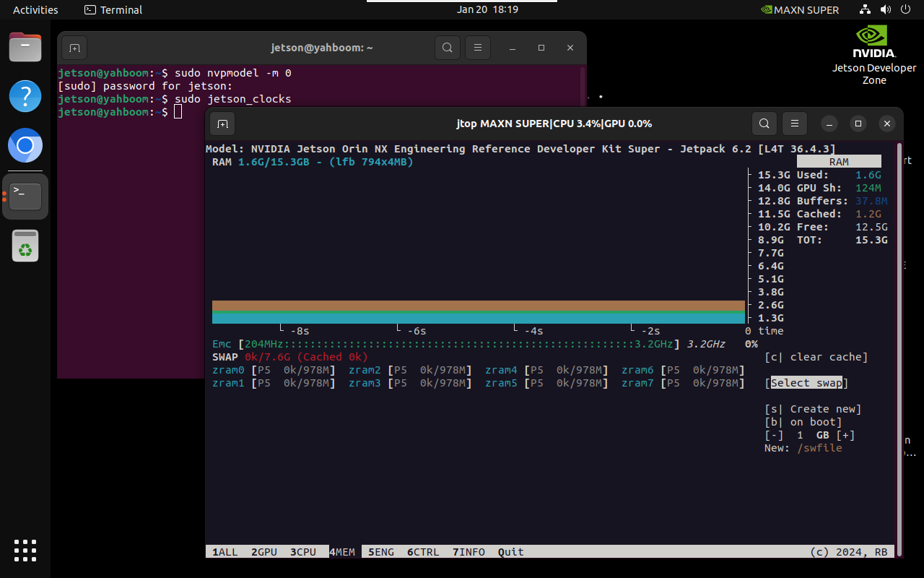Toggle swap on boot option
The image size is (924, 578).
pyautogui.click(x=803, y=422)
